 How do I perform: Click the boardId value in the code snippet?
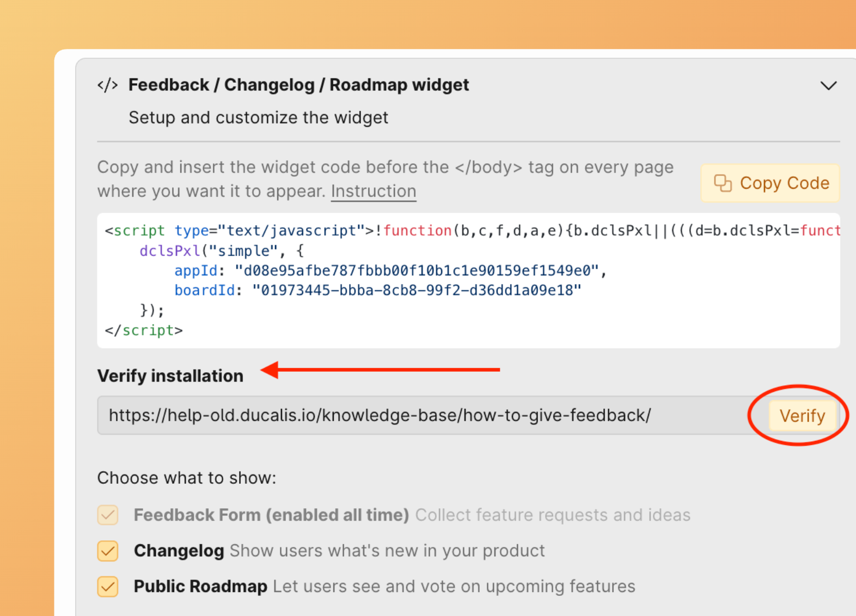(417, 291)
